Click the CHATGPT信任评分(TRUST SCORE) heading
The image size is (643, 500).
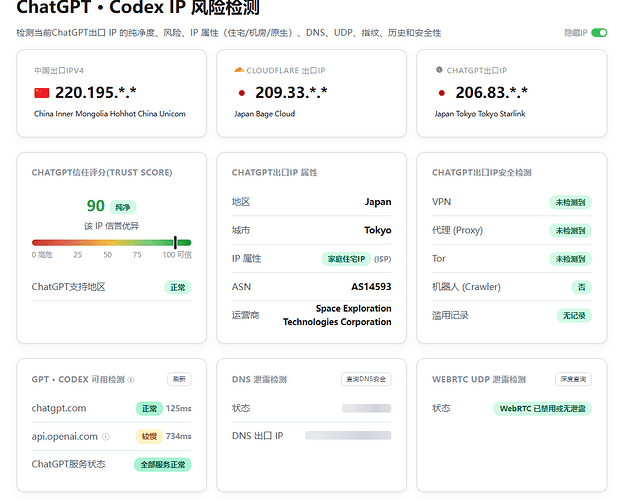tap(102, 173)
